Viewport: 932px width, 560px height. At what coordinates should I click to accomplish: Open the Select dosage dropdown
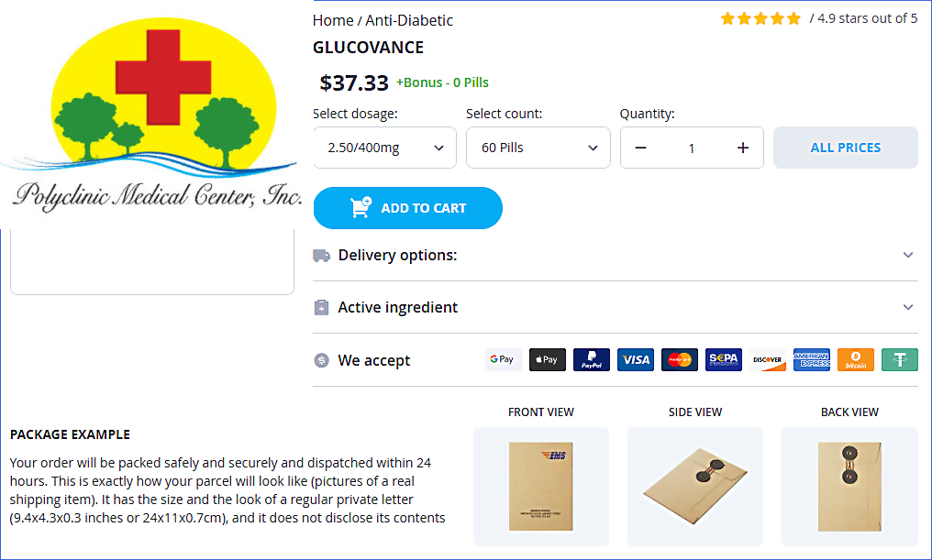[384, 148]
